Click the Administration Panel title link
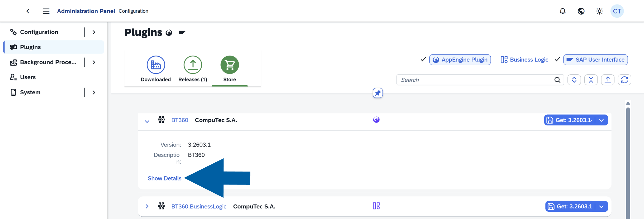The image size is (644, 219). pyautogui.click(x=86, y=11)
